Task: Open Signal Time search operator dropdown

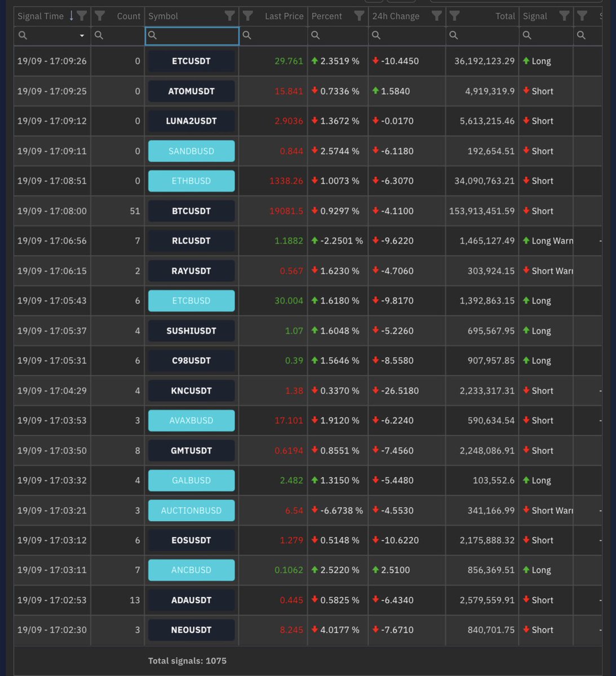Action: (x=82, y=35)
